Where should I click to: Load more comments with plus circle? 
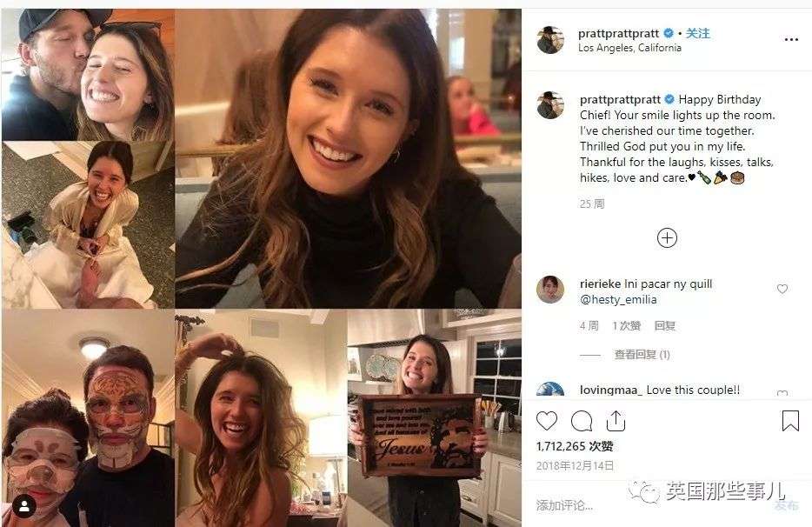tap(667, 237)
